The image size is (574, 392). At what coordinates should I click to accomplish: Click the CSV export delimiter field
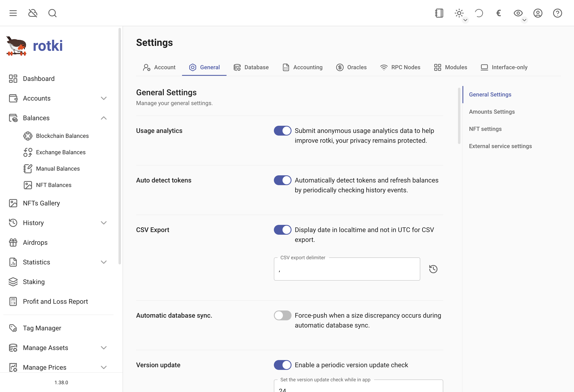[347, 269]
